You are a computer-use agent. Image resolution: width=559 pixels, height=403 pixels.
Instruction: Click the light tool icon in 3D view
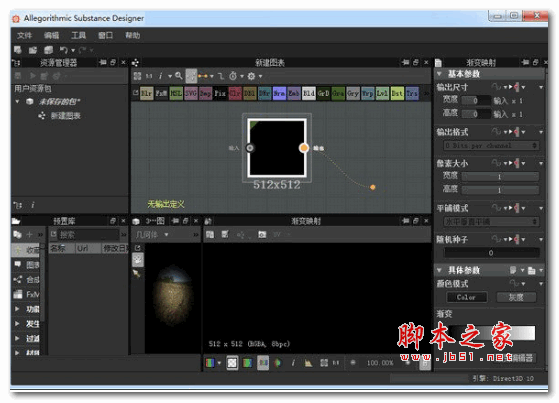click(137, 274)
